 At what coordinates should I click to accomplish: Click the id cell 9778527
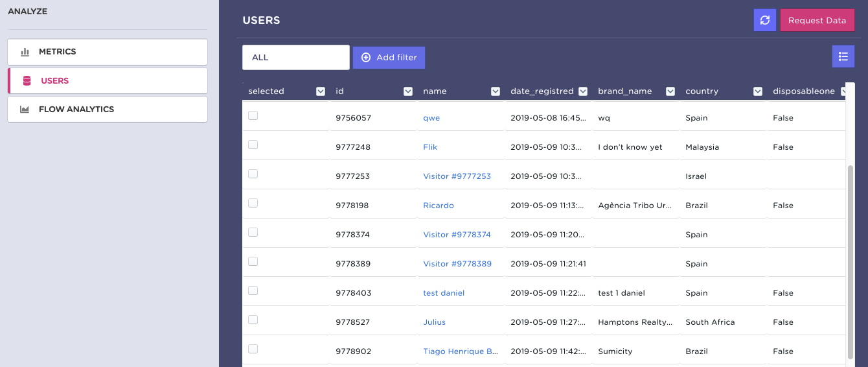(x=353, y=322)
